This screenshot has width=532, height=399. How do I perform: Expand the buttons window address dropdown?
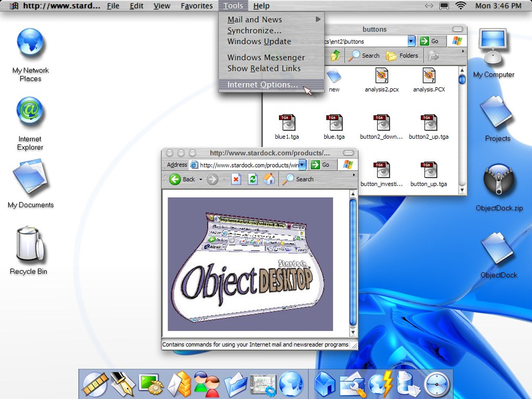tap(411, 41)
